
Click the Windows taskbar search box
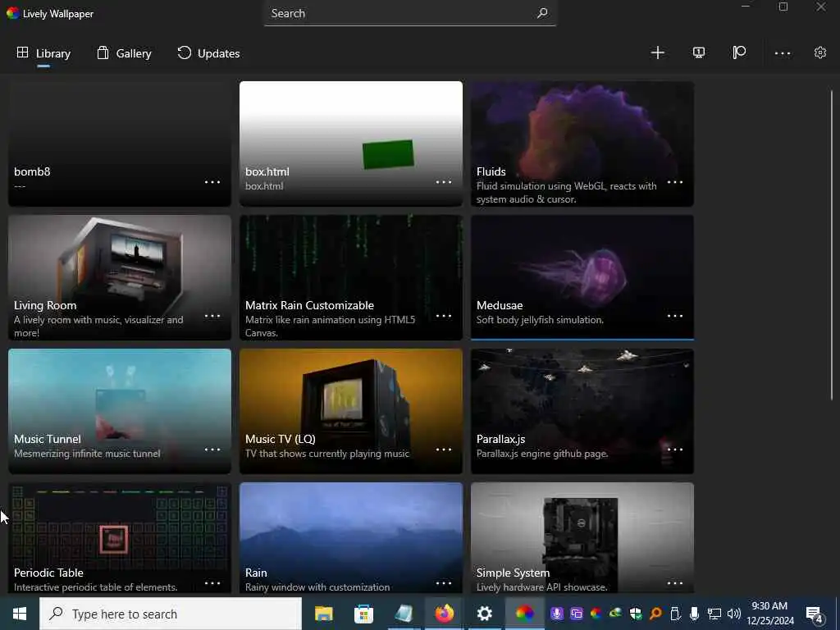(171, 614)
